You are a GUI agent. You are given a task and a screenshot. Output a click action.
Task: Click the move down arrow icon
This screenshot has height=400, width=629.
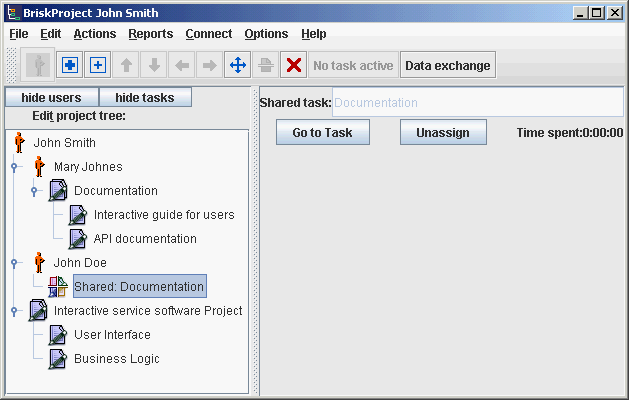[x=154, y=66]
